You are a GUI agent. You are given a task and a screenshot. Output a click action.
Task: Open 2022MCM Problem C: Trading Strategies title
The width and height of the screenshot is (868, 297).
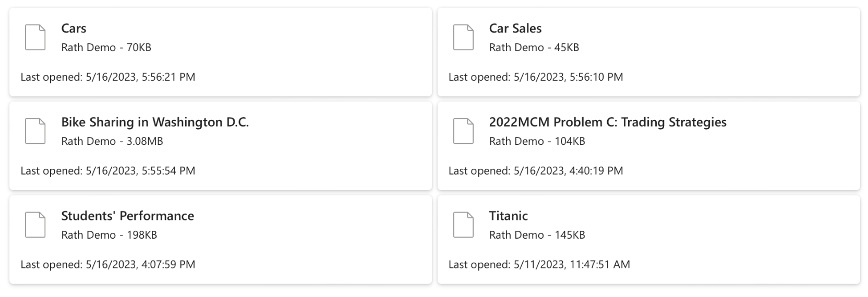coord(607,122)
